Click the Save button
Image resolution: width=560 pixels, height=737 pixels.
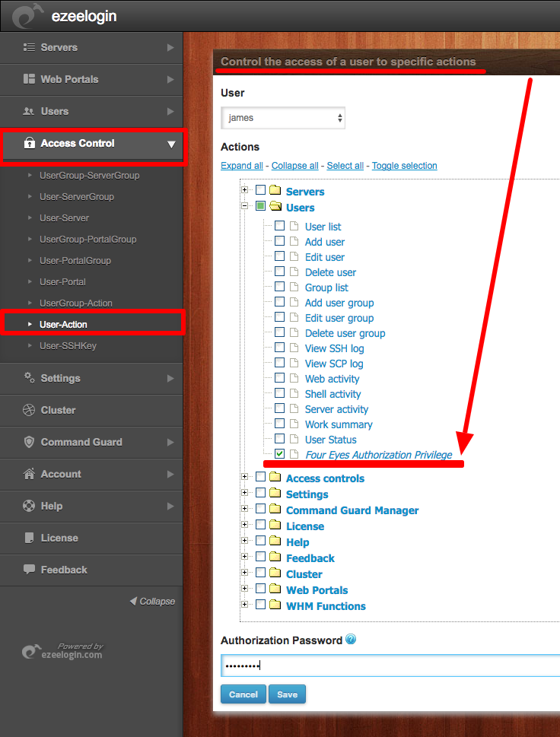click(288, 694)
